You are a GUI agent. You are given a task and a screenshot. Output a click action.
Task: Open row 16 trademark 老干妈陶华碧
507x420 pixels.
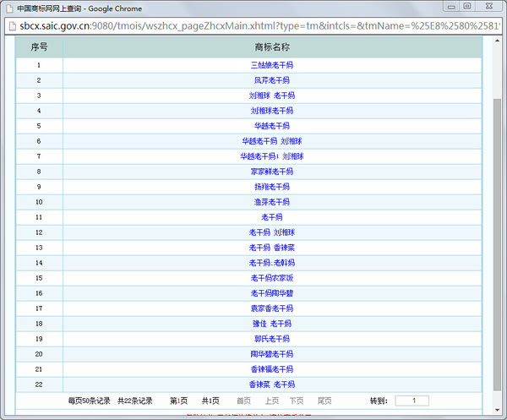[x=272, y=293]
